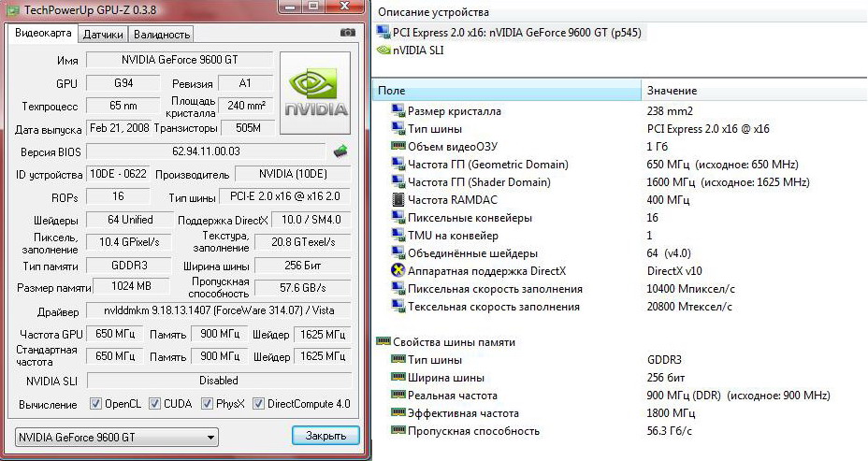Click the BIOS version field 62.94.11.00.03
Image resolution: width=868 pixels, height=461 pixels.
[x=206, y=151]
